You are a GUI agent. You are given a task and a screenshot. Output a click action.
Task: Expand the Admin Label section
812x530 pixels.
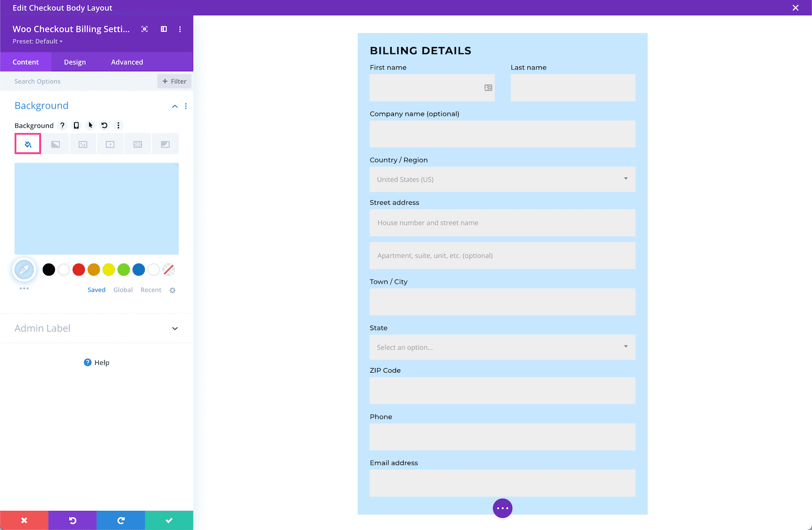(175, 328)
